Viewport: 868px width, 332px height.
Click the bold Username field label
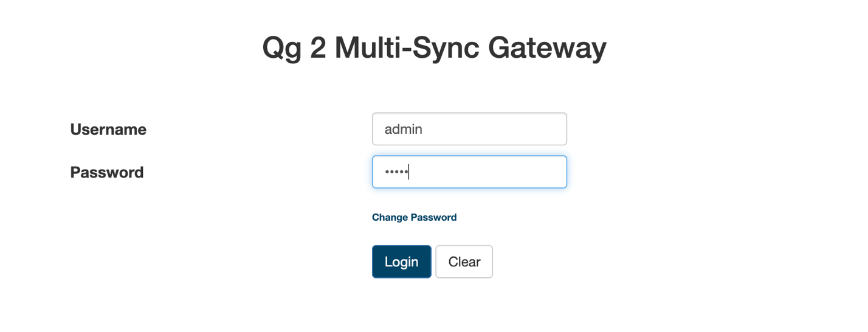(108, 130)
